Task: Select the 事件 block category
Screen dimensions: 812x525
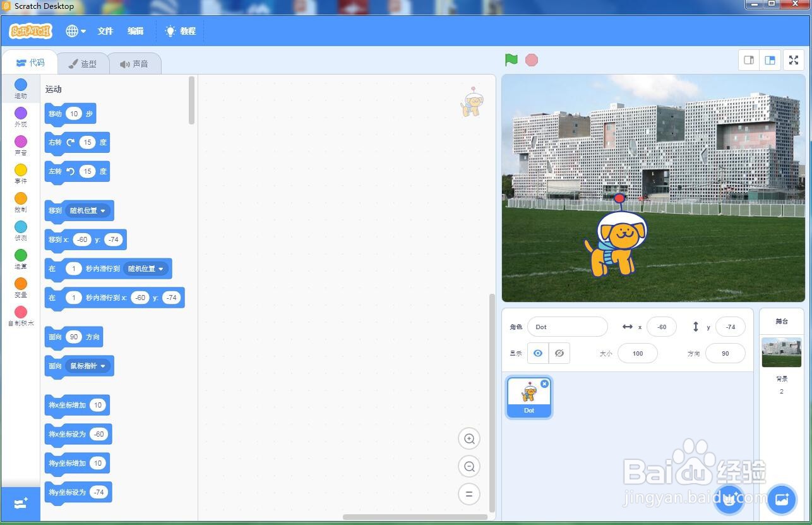Action: click(x=21, y=174)
